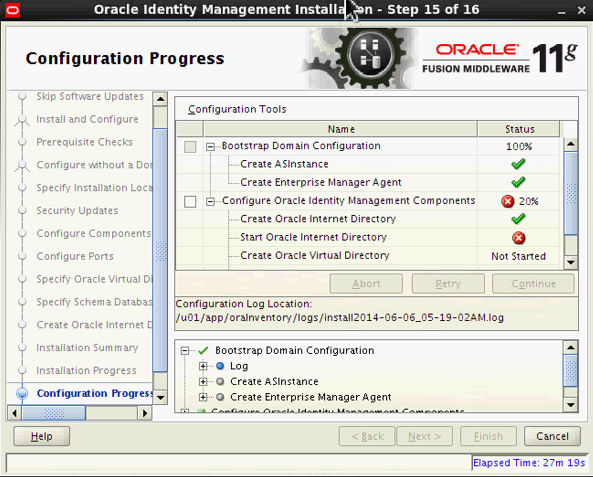Click green checkmark next to Bootstrap Domain Configuration in log tree
Viewport: 593px width, 477px height.
point(203,350)
